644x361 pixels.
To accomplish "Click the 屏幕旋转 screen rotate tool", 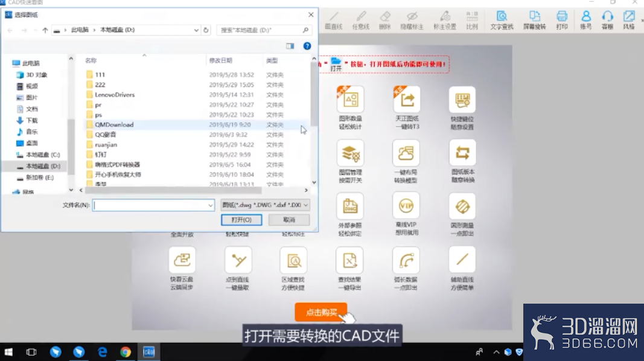I will click(534, 21).
